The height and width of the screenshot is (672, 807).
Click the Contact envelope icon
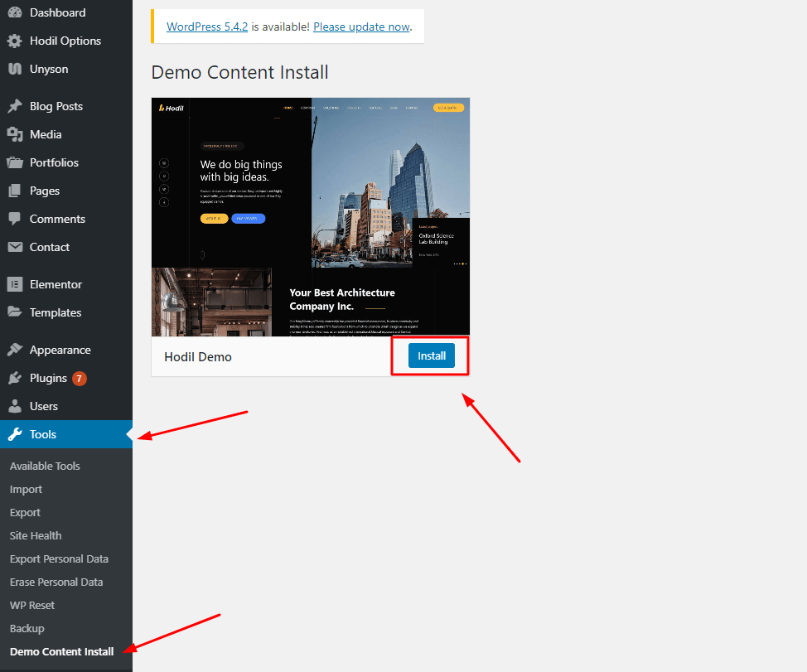point(15,247)
